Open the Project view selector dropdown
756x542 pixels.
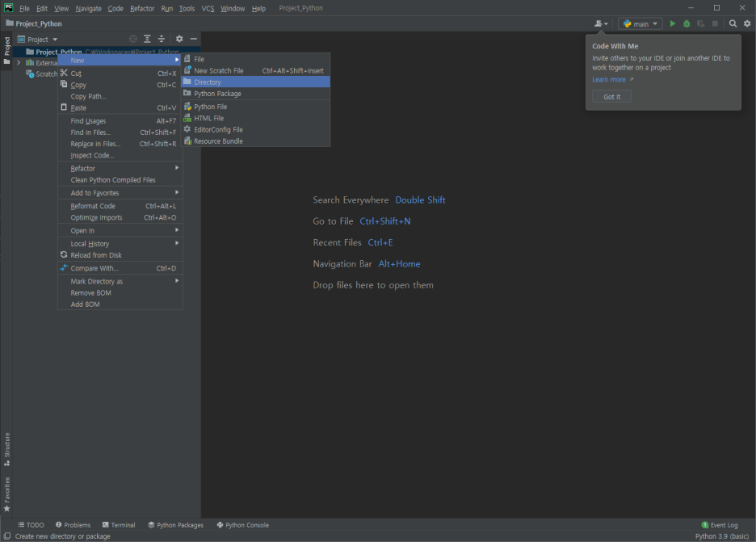pyautogui.click(x=38, y=39)
